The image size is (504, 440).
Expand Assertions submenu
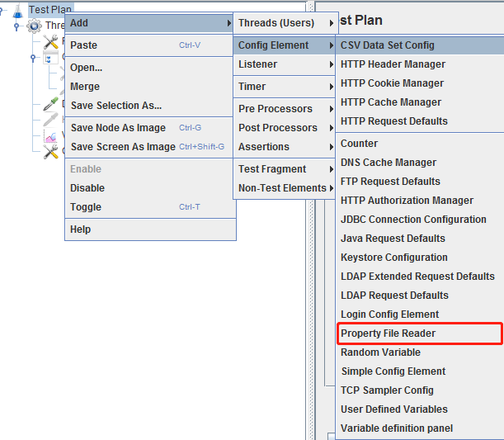pyautogui.click(x=284, y=147)
